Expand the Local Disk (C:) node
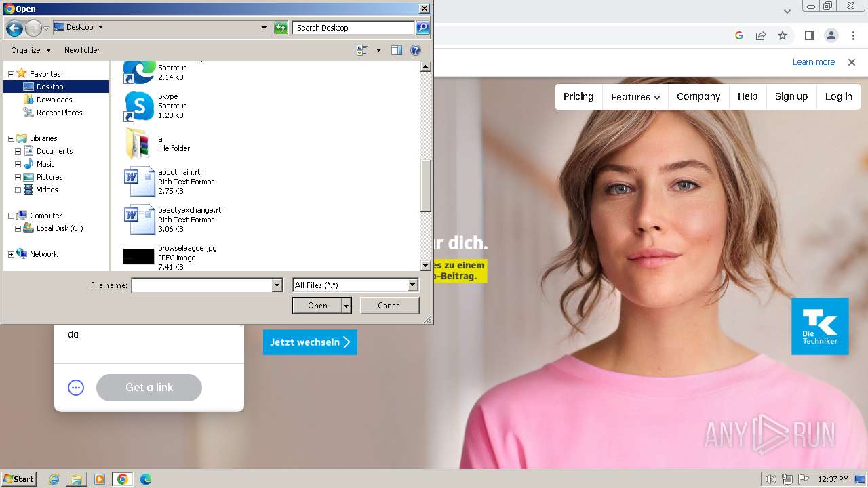This screenshot has height=488, width=868. click(18, 228)
